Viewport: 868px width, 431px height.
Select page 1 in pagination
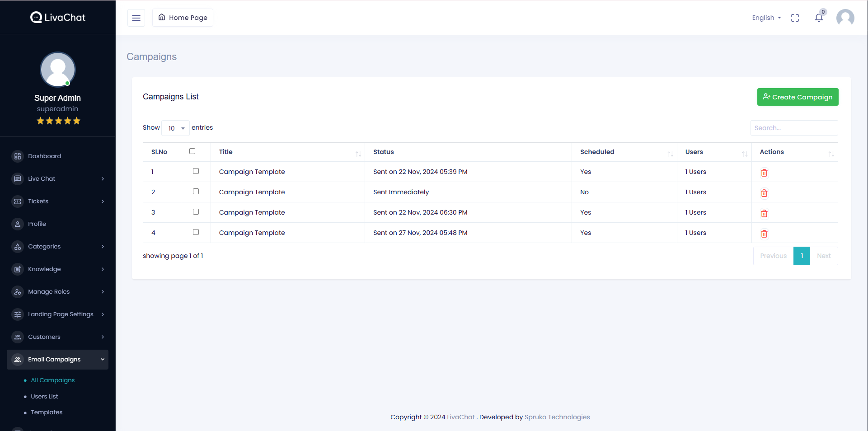802,256
